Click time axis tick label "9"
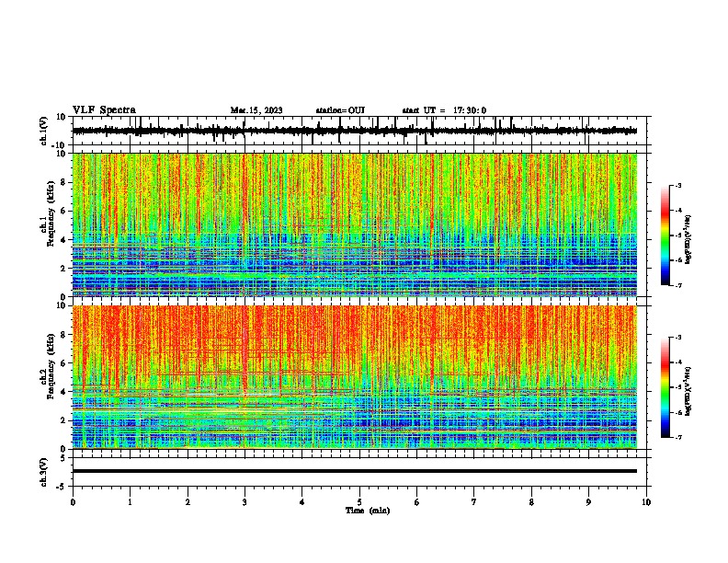Image resolution: width=728 pixels, height=563 pixels. [x=588, y=502]
